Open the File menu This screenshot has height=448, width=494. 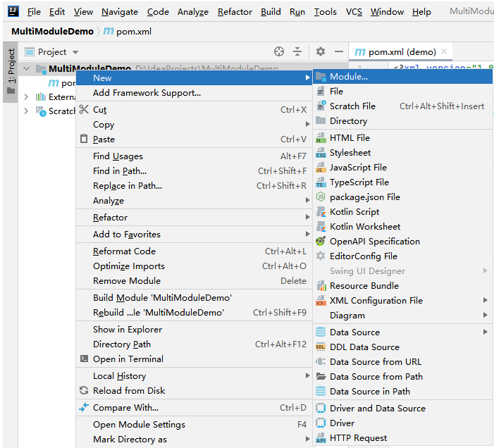click(x=34, y=12)
